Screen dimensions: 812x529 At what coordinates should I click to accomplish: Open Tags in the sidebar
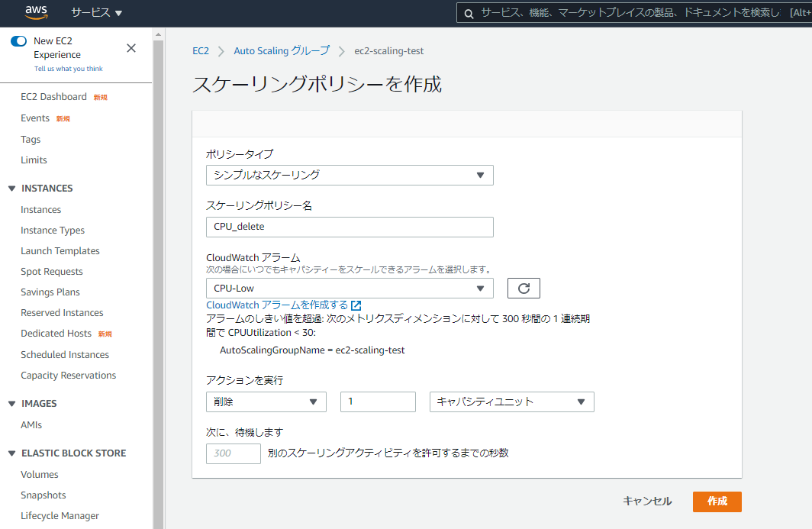pos(31,140)
